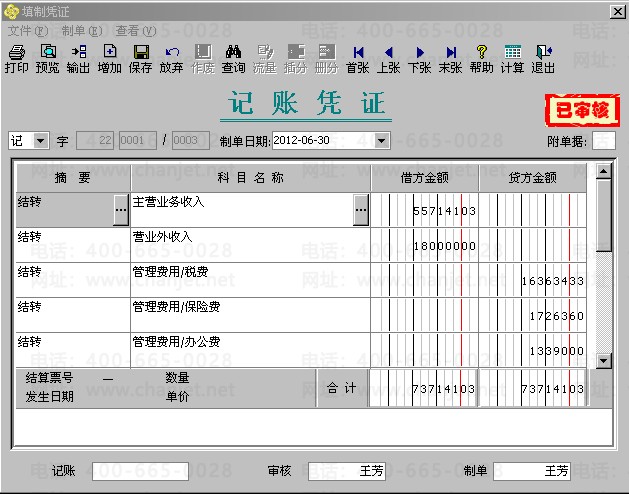Viewport: 629px width, 494px height.
Task: Click the 查询 search binoculars icon
Action: (x=233, y=59)
